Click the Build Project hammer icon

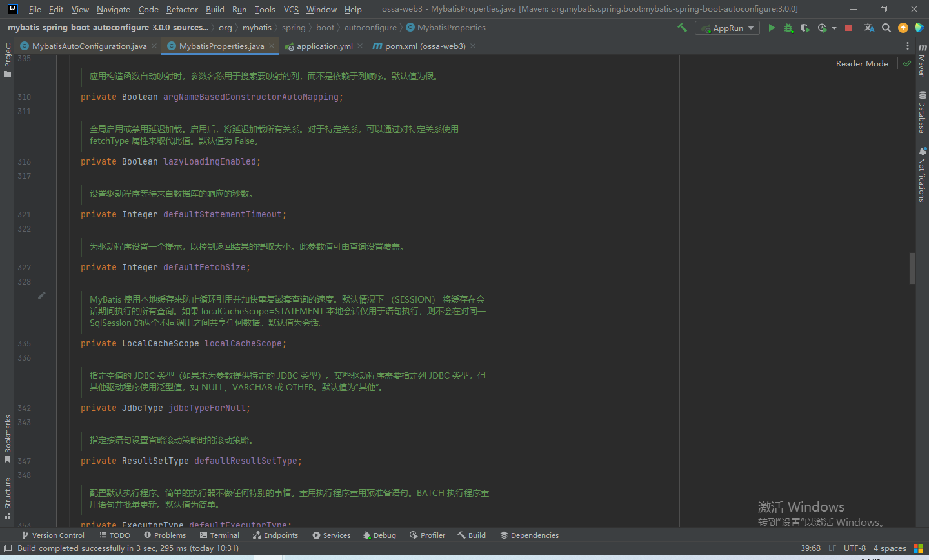(682, 28)
